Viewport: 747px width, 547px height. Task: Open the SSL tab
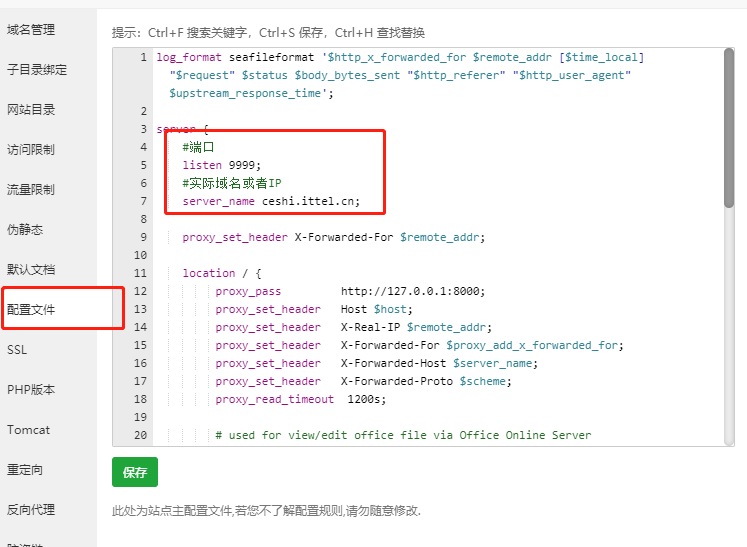click(17, 350)
